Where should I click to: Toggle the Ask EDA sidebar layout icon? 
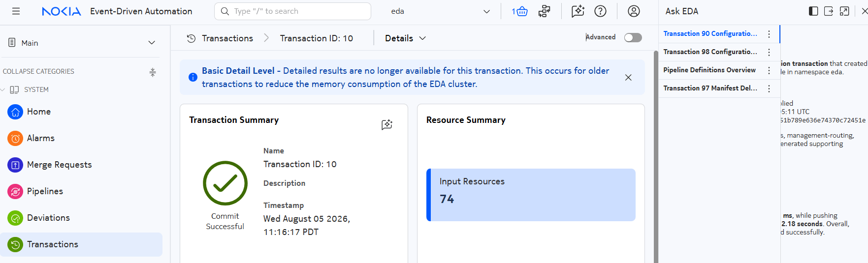(x=813, y=11)
